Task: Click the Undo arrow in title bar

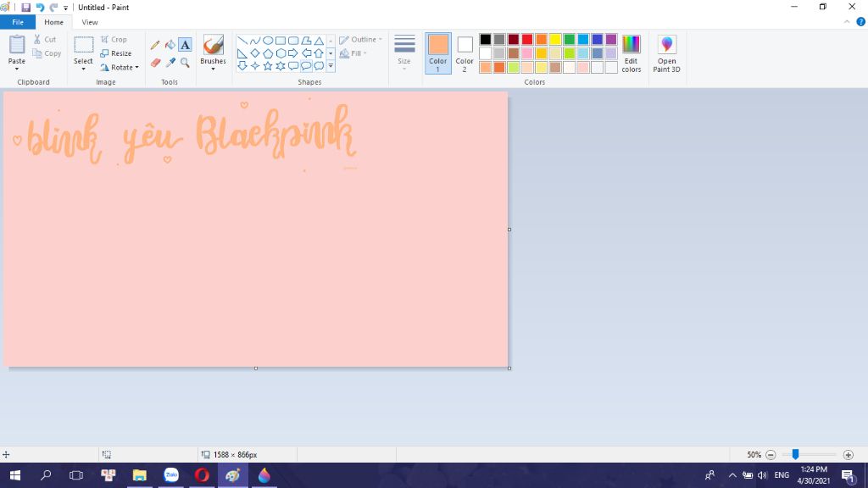Action: click(x=40, y=7)
